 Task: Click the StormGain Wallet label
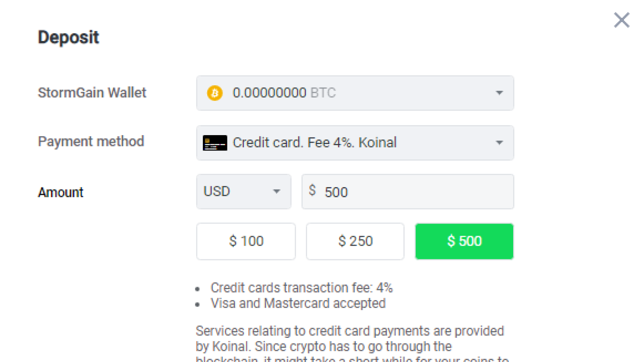click(92, 93)
